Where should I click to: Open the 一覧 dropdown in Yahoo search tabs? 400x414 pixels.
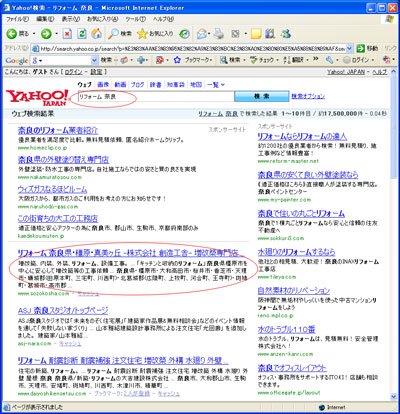pos(216,85)
